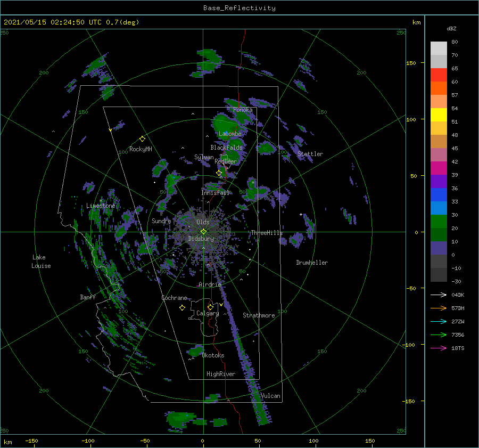
Task: Select the magenta 39 dBZ color swatch
Action: coord(439,168)
